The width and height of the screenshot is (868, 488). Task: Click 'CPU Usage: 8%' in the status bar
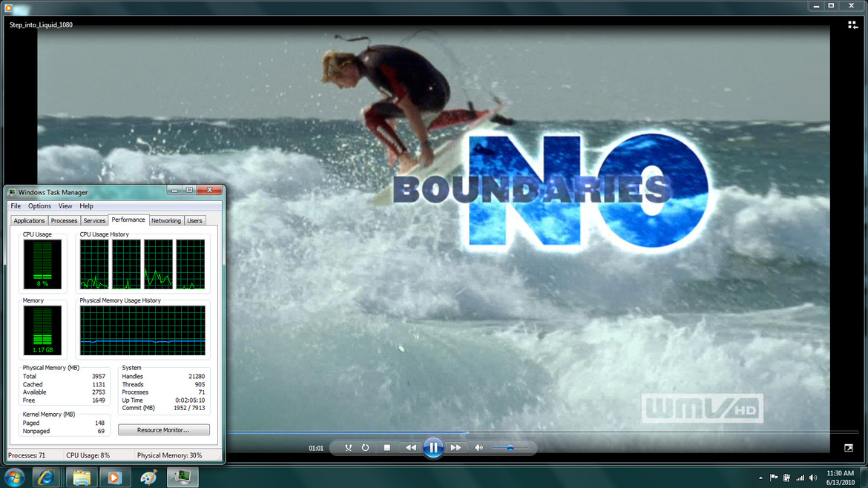tap(88, 455)
